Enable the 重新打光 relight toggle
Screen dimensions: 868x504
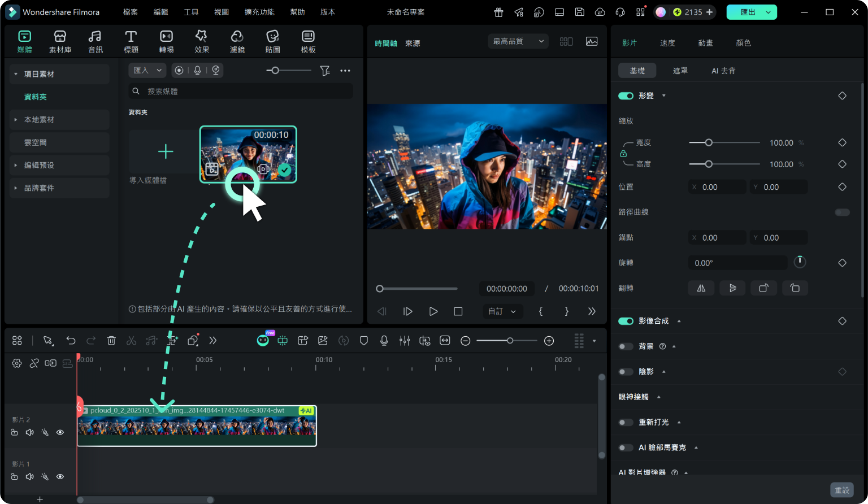(x=626, y=422)
